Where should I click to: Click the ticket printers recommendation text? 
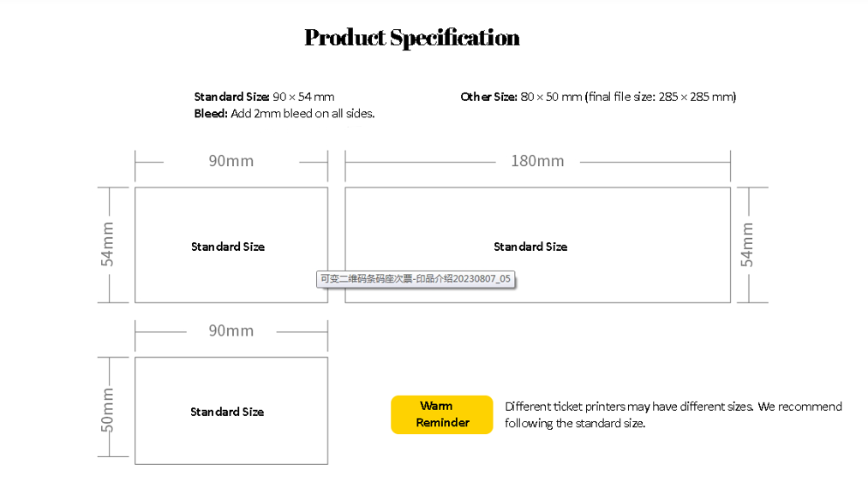(673, 407)
